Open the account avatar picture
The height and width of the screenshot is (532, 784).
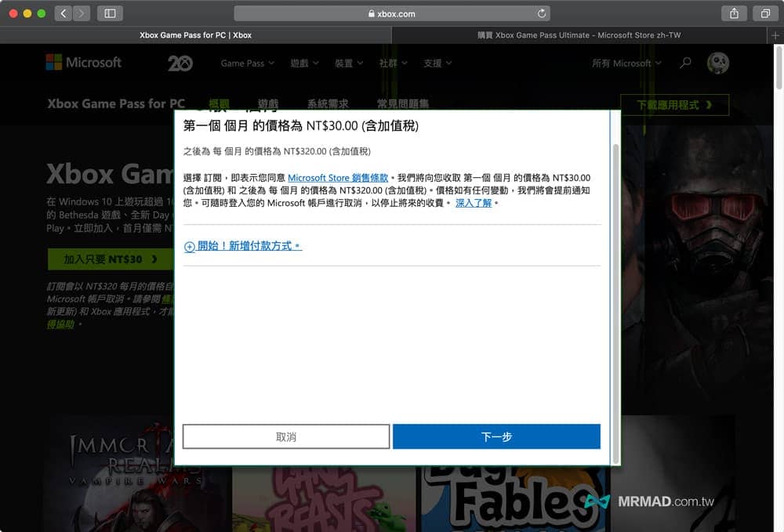718,63
